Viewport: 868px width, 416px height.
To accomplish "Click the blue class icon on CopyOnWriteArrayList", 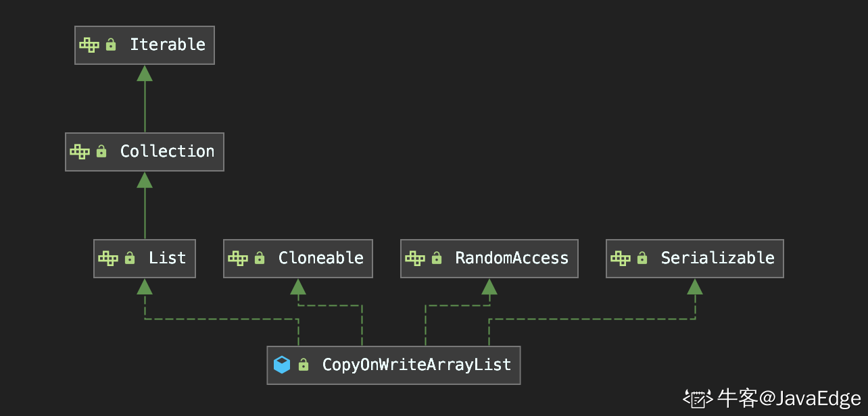I will pos(282,365).
